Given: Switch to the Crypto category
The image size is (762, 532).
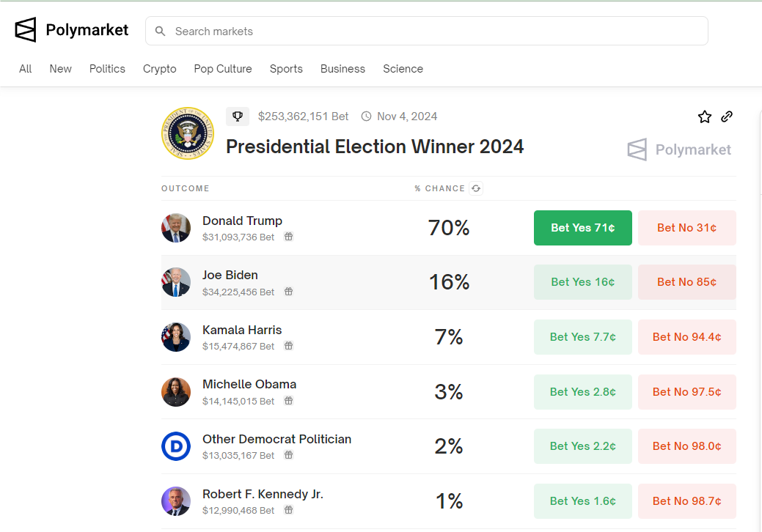Looking at the screenshot, I should [x=159, y=69].
